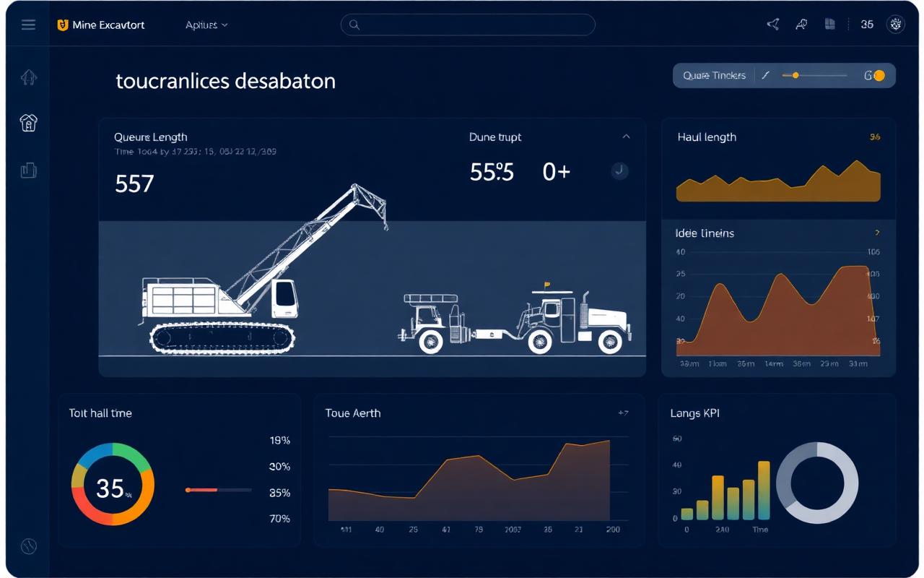924x578 pixels.
Task: Collapse the Dune trupt panel using its chevron
Action: pyautogui.click(x=626, y=137)
